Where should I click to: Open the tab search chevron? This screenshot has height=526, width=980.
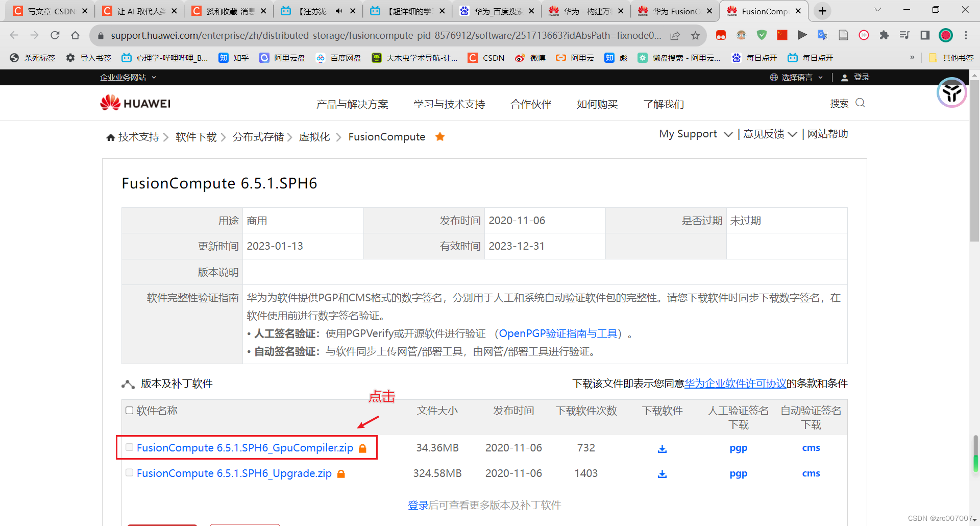click(877, 10)
